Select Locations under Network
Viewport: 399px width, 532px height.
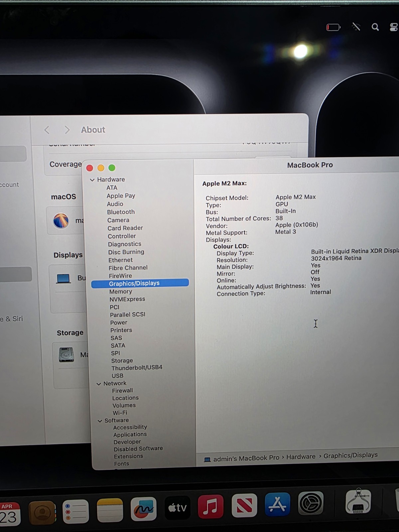tap(125, 398)
